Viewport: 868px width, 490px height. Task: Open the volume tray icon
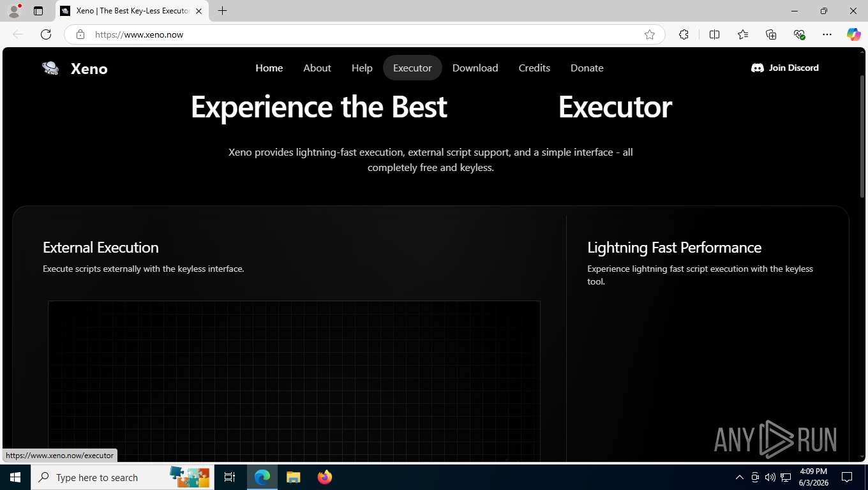(770, 477)
